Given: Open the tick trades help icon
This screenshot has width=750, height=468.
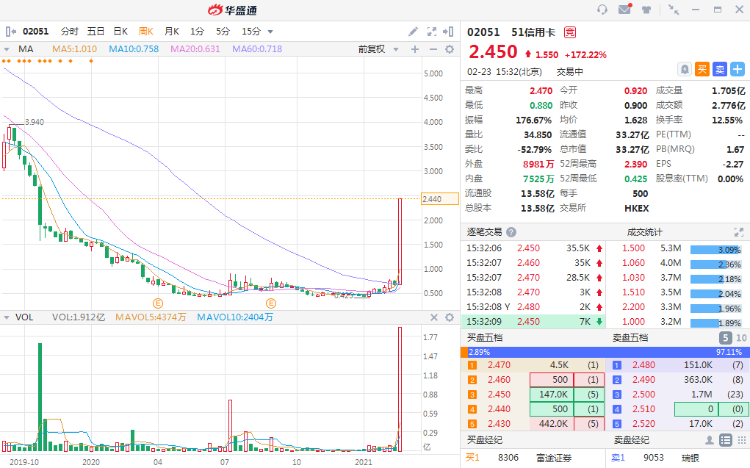Looking at the screenshot, I should 511,232.
